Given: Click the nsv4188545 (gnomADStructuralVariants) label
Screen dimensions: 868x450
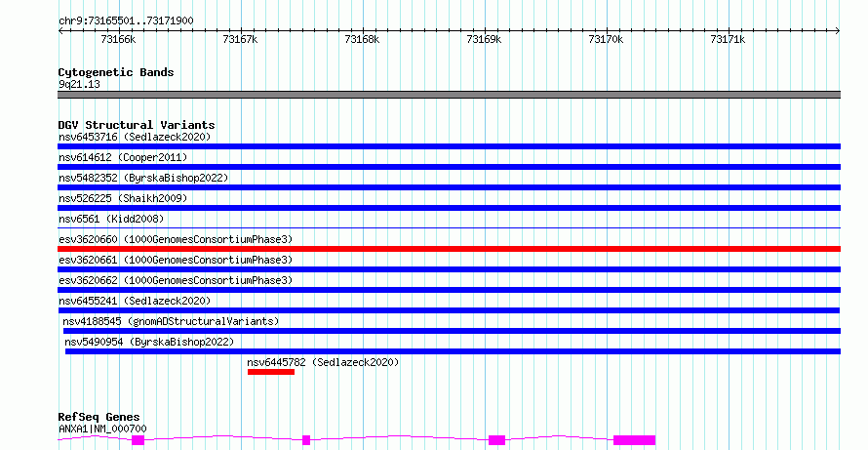Looking at the screenshot, I should pyautogui.click(x=171, y=321).
